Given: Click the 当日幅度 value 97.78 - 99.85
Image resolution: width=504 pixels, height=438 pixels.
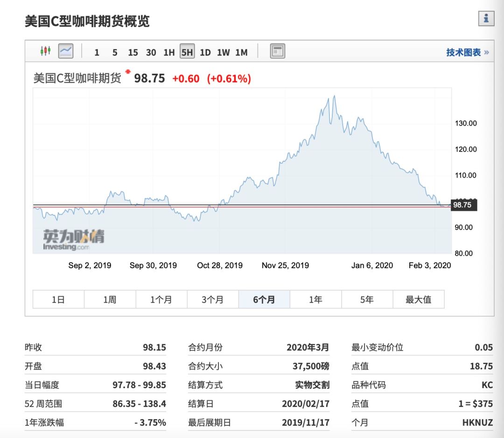Looking at the screenshot, I should [139, 385].
